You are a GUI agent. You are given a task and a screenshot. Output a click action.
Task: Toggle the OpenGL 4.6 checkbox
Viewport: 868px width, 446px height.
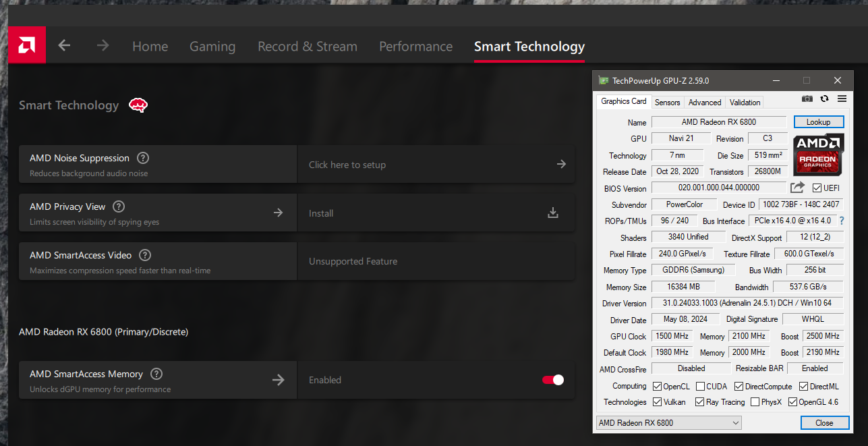point(792,402)
